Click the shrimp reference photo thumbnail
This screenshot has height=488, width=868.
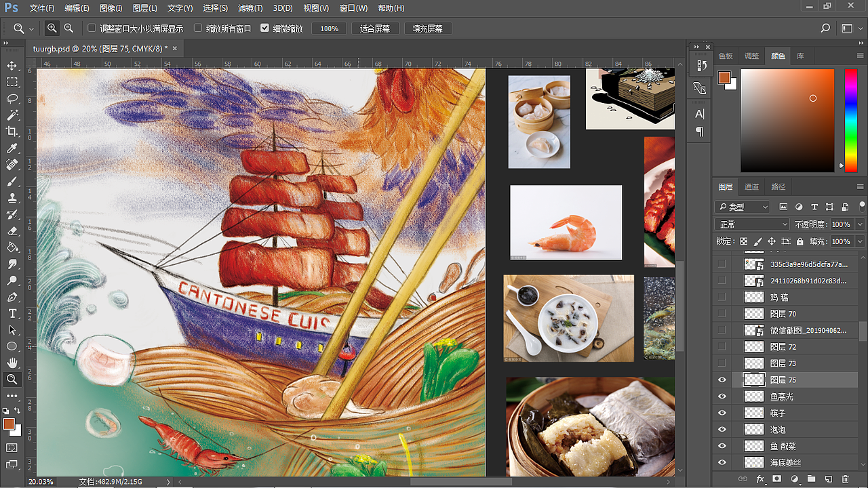pos(566,222)
